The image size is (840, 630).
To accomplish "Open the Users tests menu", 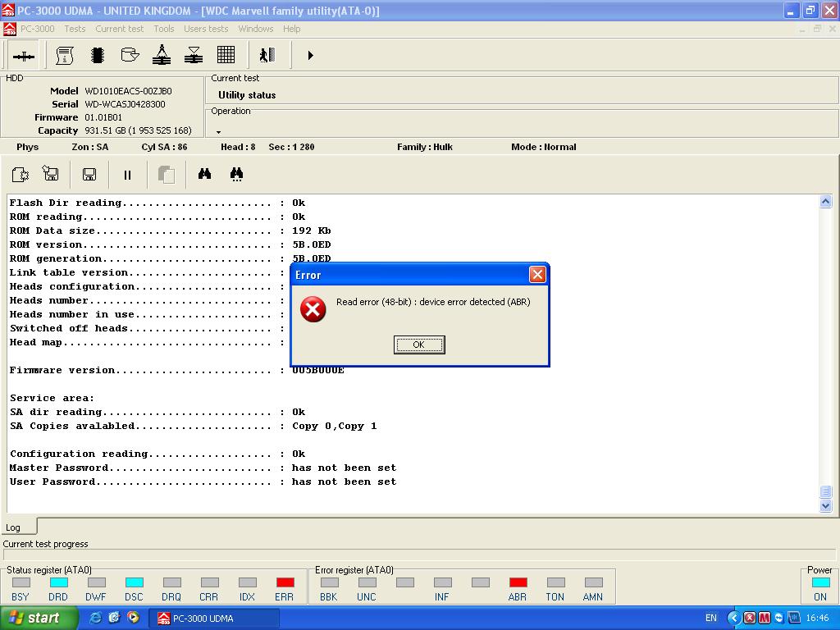I will tap(206, 29).
